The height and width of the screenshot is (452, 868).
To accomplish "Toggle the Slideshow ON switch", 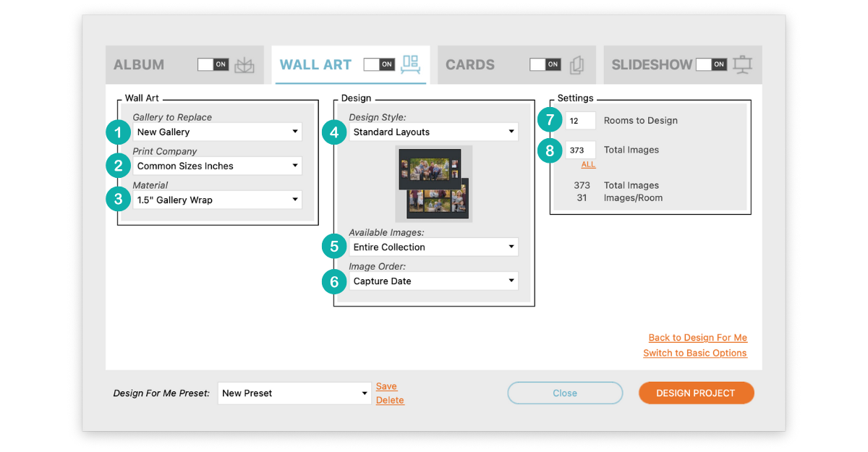I will [711, 64].
